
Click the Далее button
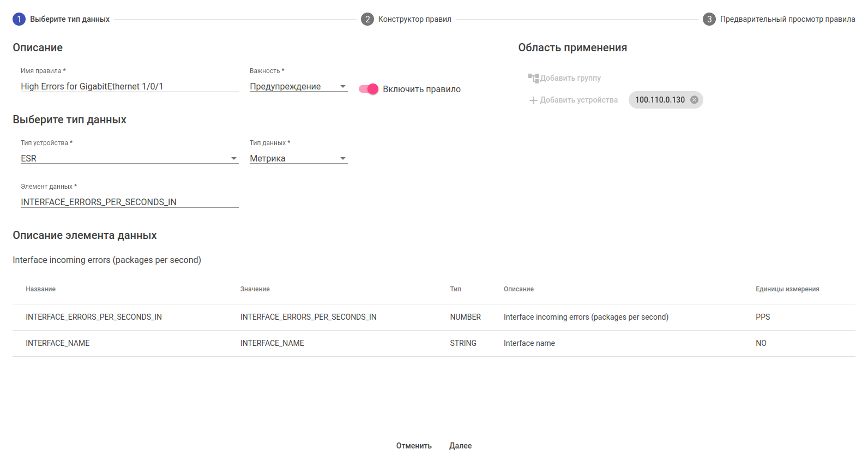(x=460, y=446)
